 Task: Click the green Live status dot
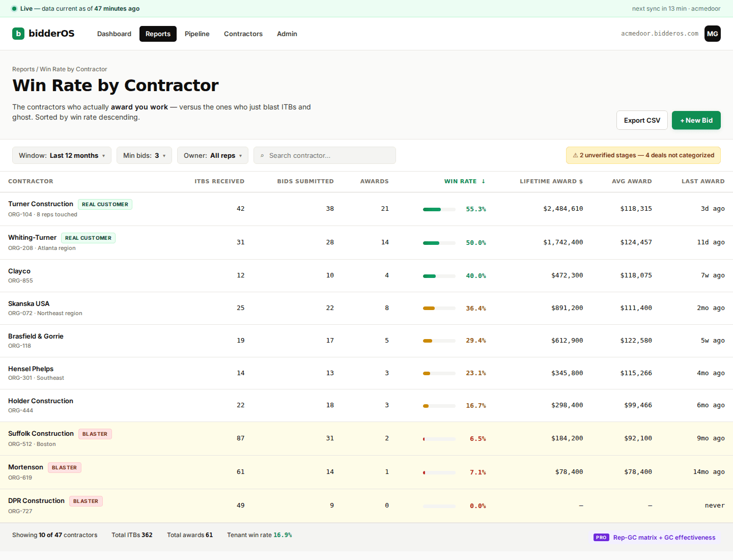click(x=14, y=9)
